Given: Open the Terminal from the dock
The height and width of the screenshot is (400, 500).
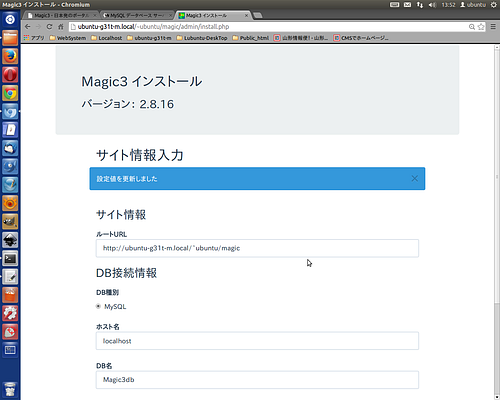Looking at the screenshot, I should coord(10,258).
